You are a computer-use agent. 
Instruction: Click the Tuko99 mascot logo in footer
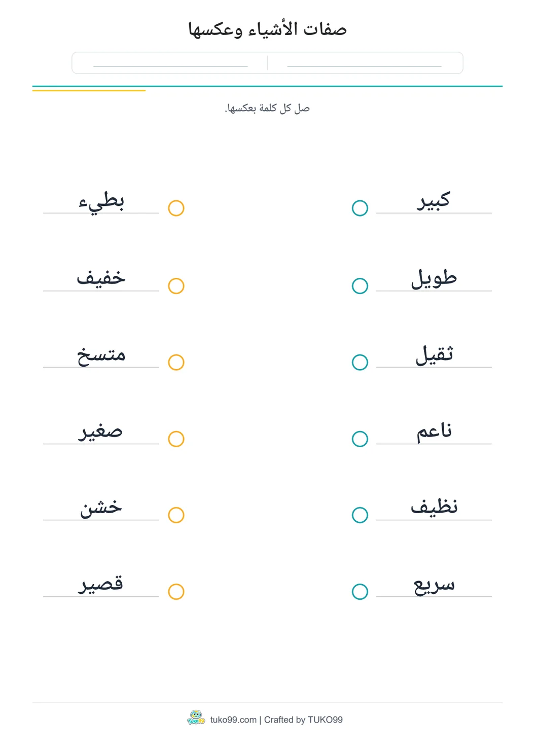coord(196,718)
